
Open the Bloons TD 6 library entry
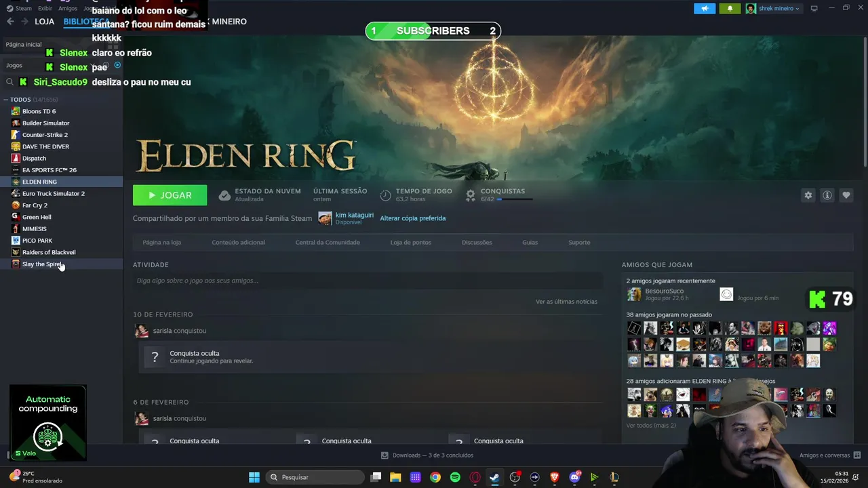39,111
